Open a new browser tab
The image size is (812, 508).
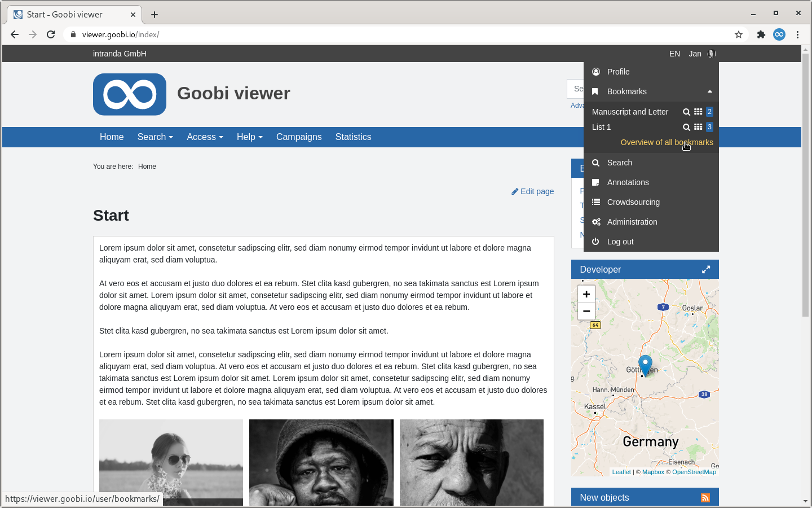155,15
